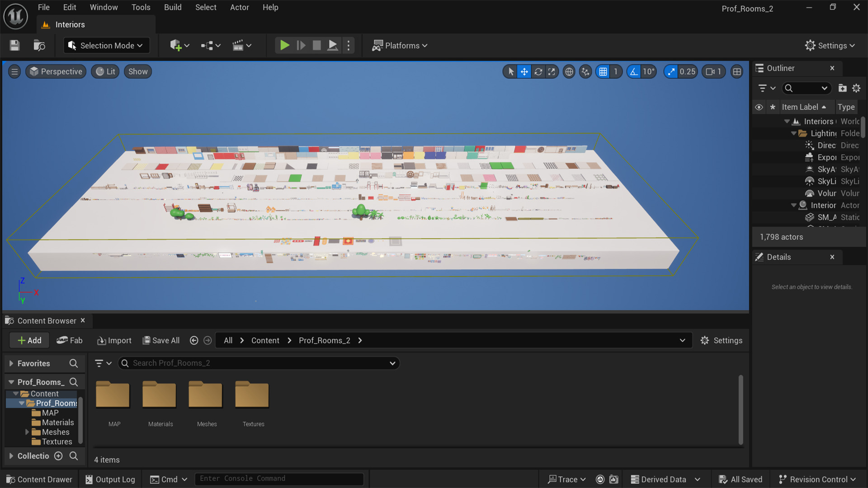Image resolution: width=868 pixels, height=488 pixels.
Task: Toggle rotation angle snapping
Action: tap(634, 71)
